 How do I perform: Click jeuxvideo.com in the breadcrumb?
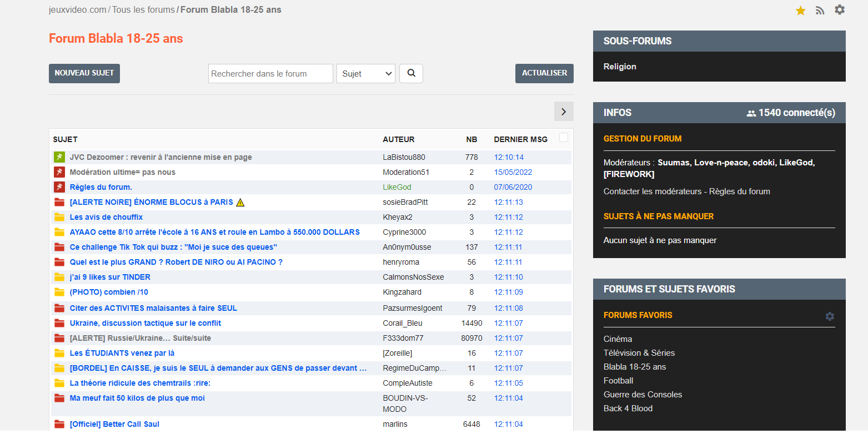[78, 10]
